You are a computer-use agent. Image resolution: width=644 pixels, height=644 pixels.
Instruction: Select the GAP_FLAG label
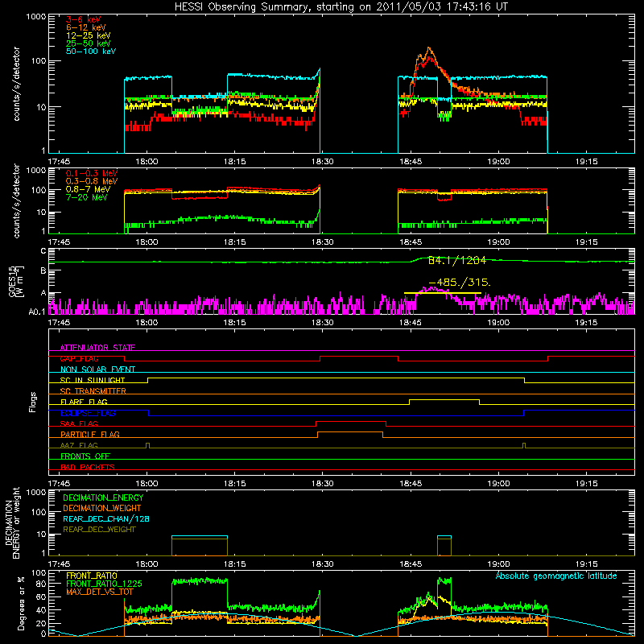click(x=79, y=358)
